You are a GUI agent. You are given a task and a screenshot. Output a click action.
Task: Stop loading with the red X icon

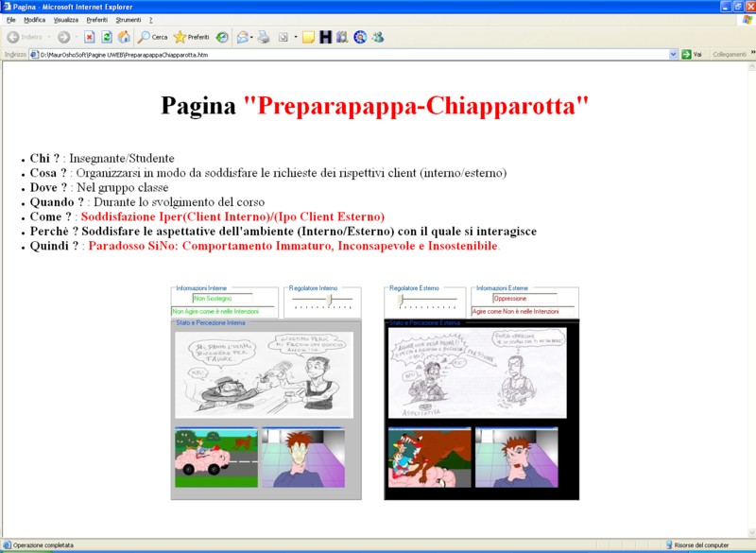coord(89,37)
